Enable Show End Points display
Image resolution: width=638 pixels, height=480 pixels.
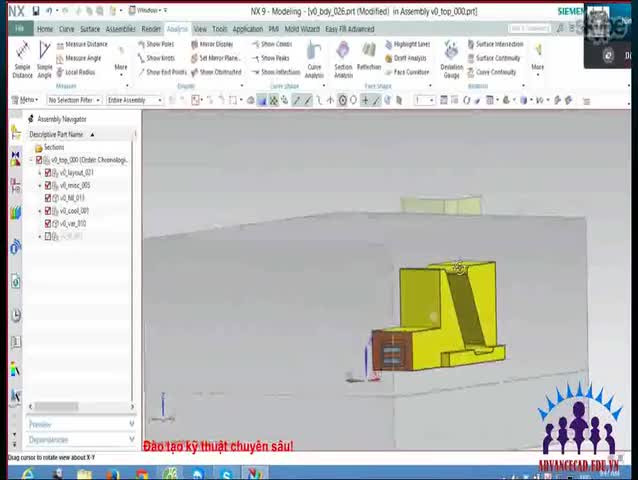(162, 72)
